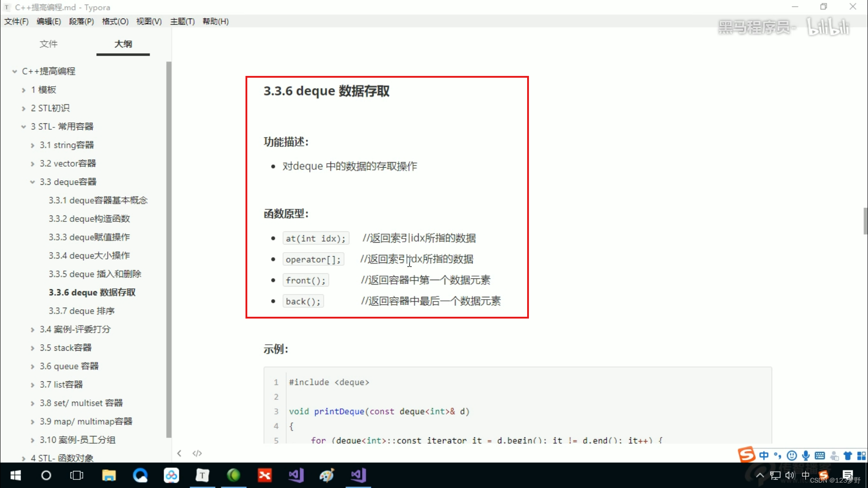Select outline item 3.3.7 deque 排序
Image resolution: width=868 pixels, height=488 pixels.
coord(82,310)
